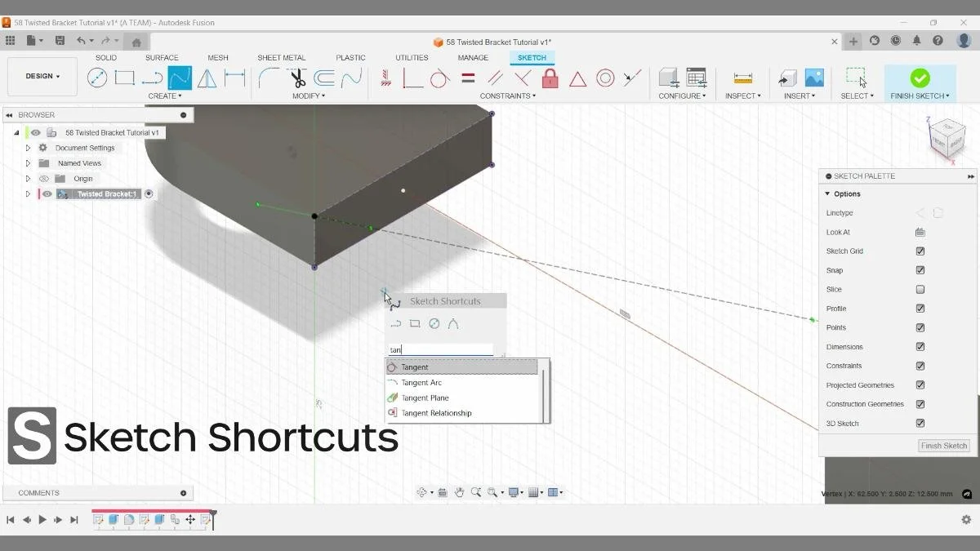Open the UTILITIES menu tab
The height and width of the screenshot is (551, 980).
tap(411, 57)
